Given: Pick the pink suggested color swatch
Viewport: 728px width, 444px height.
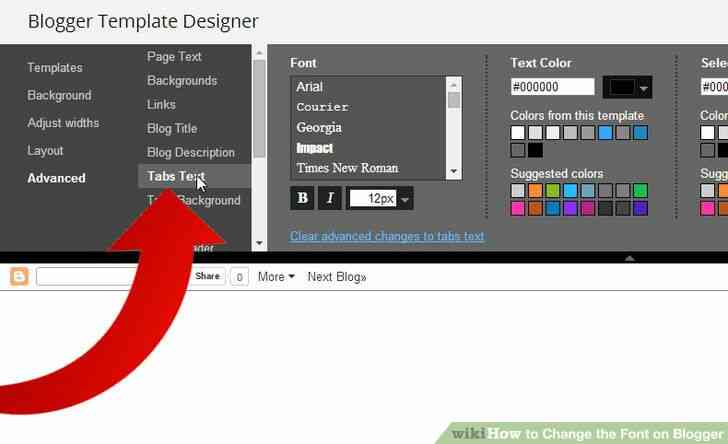Looking at the screenshot, I should (x=518, y=208).
